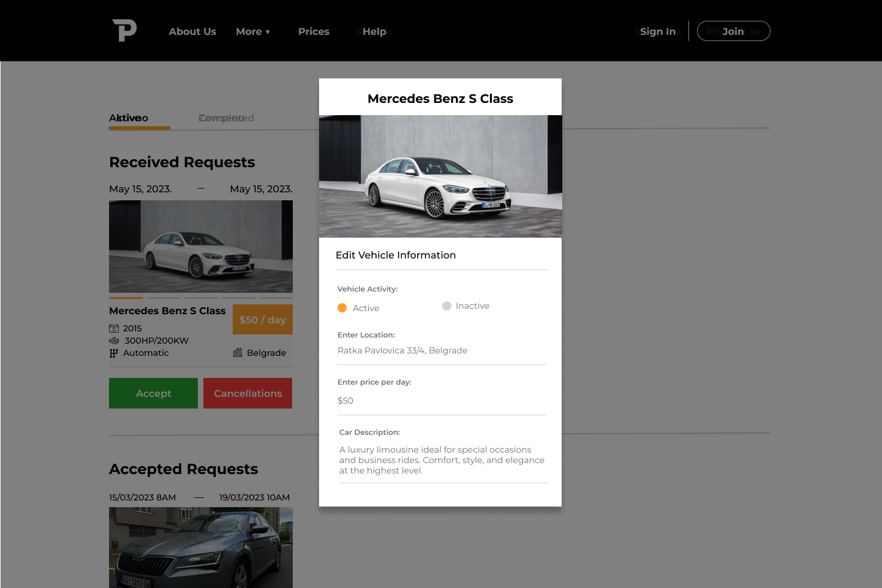Screen dimensions: 882x588
Task: Click the gearbox icon beside Automatic
Action: pyautogui.click(x=113, y=353)
